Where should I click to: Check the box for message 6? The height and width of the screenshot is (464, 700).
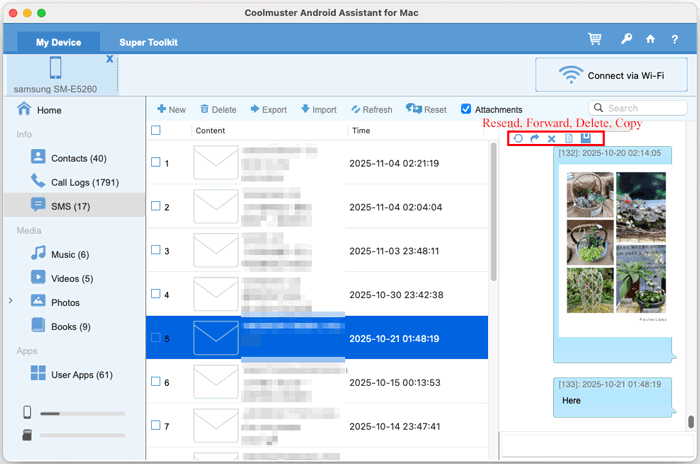click(x=156, y=381)
